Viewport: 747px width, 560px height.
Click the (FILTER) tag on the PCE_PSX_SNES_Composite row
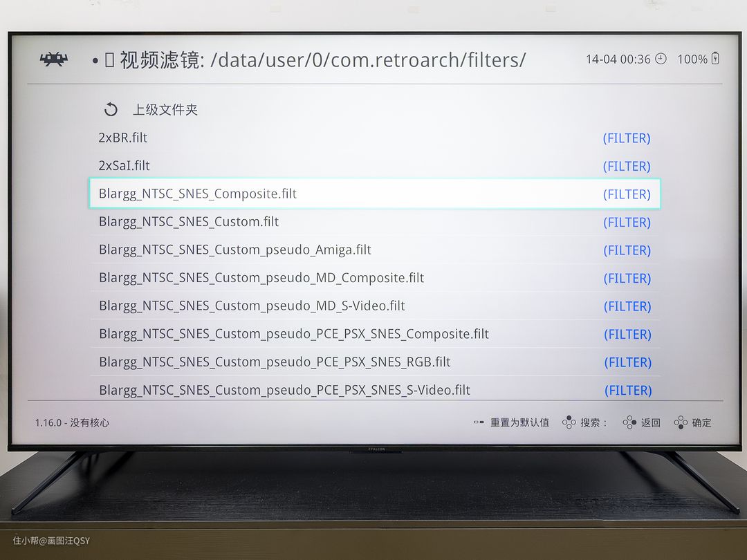tap(628, 335)
